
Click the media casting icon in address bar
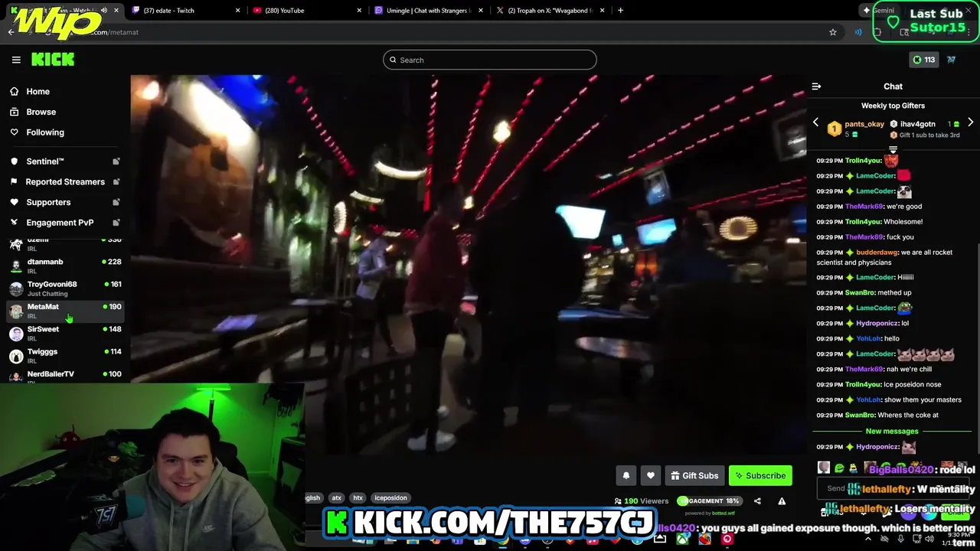pyautogui.click(x=858, y=32)
